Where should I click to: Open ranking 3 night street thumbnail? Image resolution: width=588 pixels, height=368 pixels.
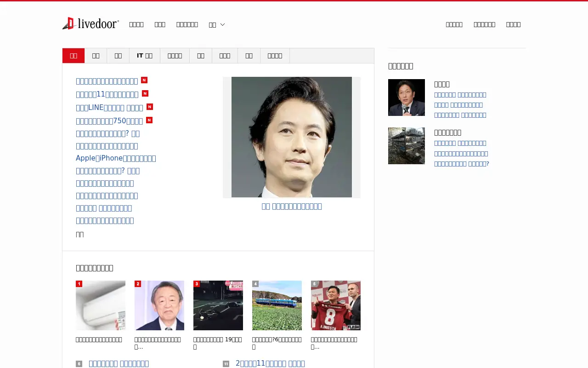tap(218, 305)
